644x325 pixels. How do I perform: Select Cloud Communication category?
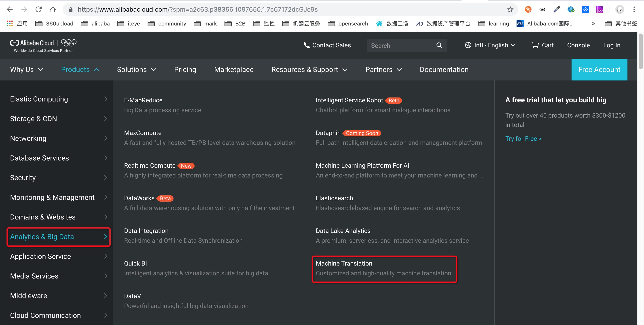point(59,315)
